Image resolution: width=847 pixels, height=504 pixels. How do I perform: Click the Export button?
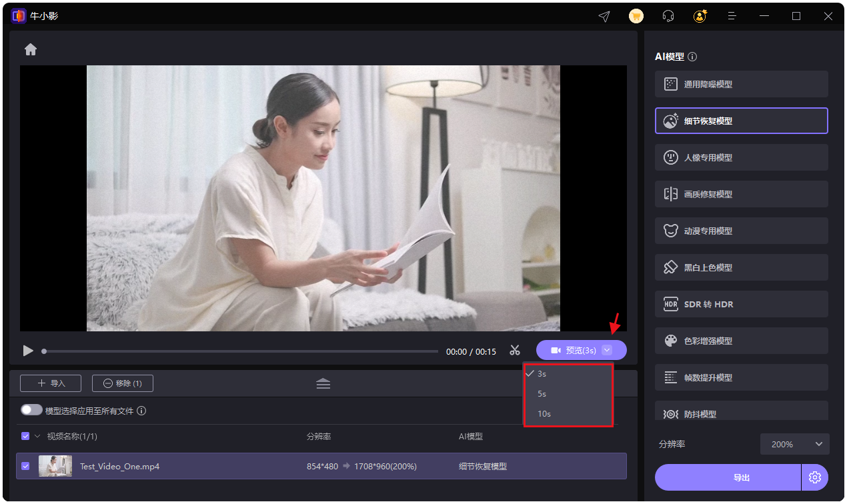pos(728,477)
